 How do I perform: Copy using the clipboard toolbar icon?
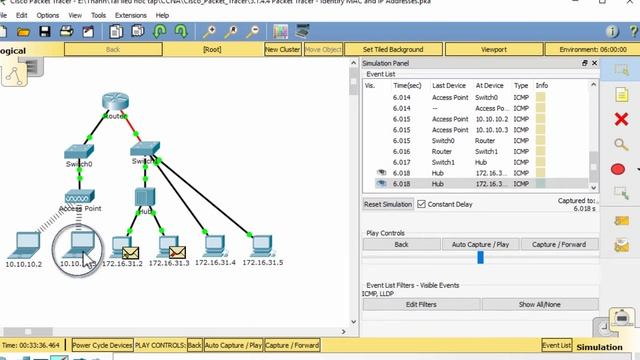pos(116,32)
